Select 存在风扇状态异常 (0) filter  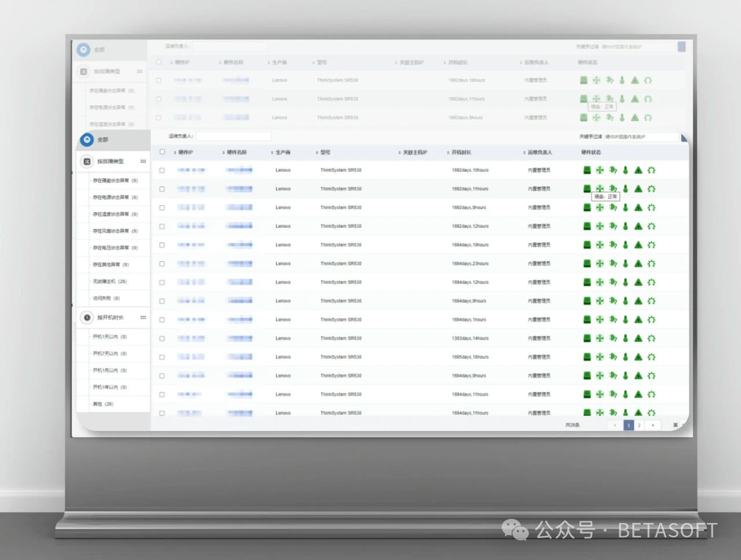point(115,231)
